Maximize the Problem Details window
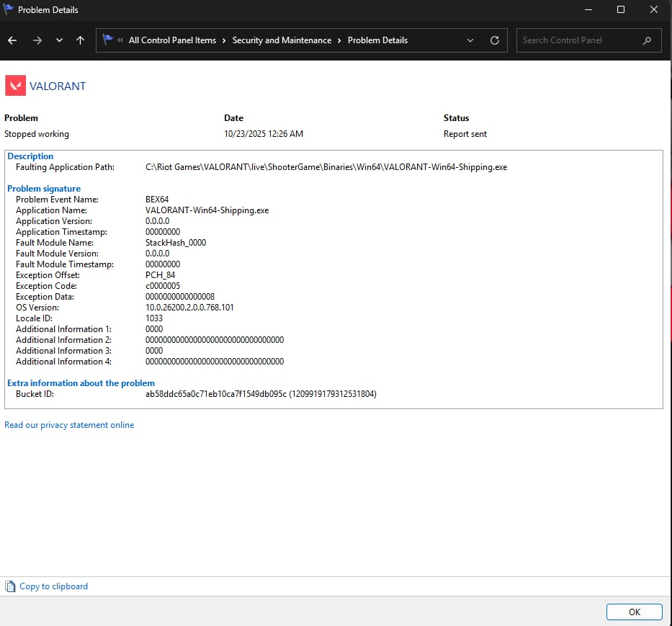 (x=621, y=9)
